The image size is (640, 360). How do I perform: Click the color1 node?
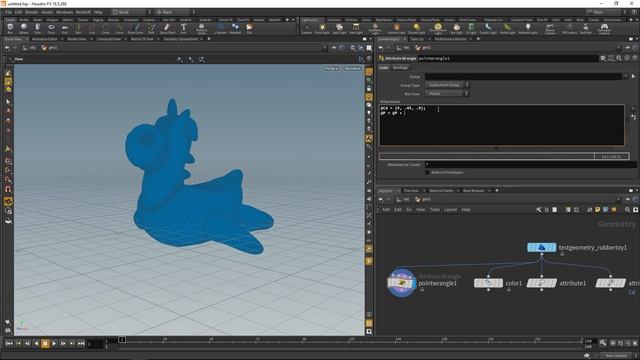488,283
